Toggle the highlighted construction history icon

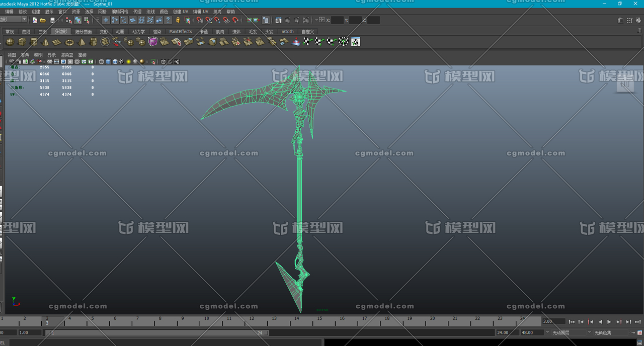pyautogui.click(x=266, y=20)
